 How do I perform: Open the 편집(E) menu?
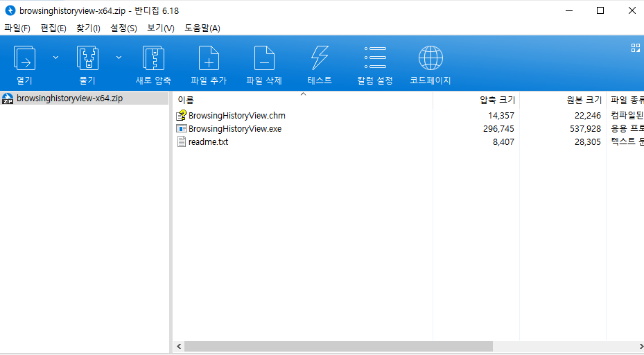click(53, 28)
